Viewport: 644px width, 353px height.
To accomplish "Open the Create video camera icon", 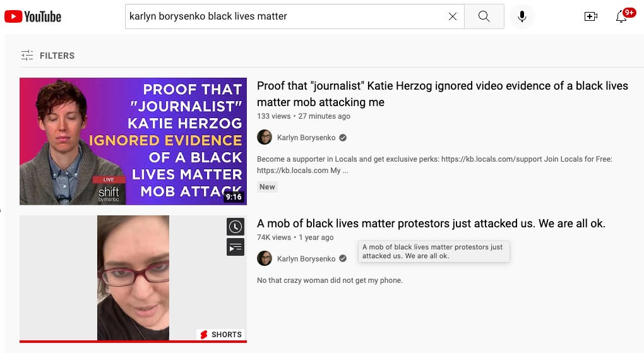I will (x=590, y=16).
